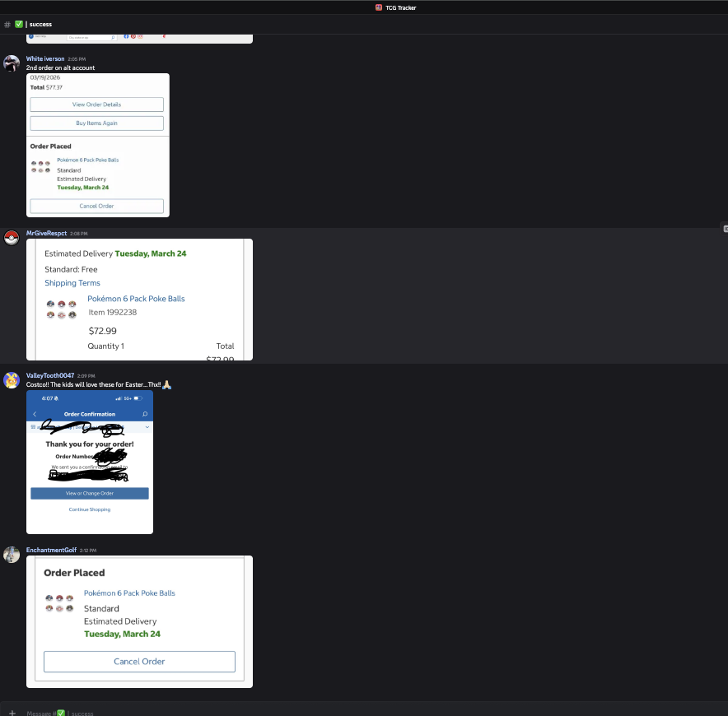728x716 pixels.
Task: Open White iverson's avatar
Action: (12, 63)
